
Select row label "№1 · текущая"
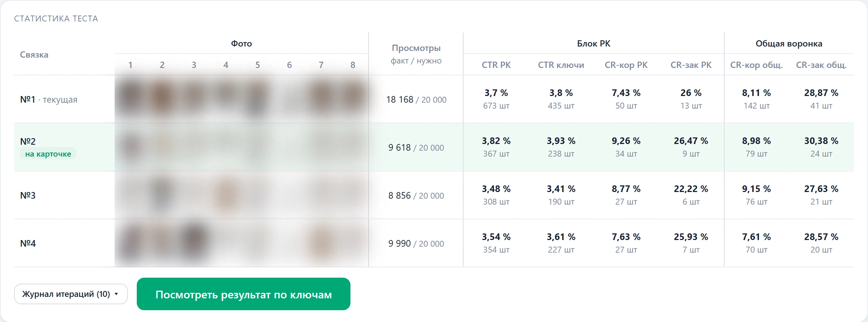click(x=49, y=100)
